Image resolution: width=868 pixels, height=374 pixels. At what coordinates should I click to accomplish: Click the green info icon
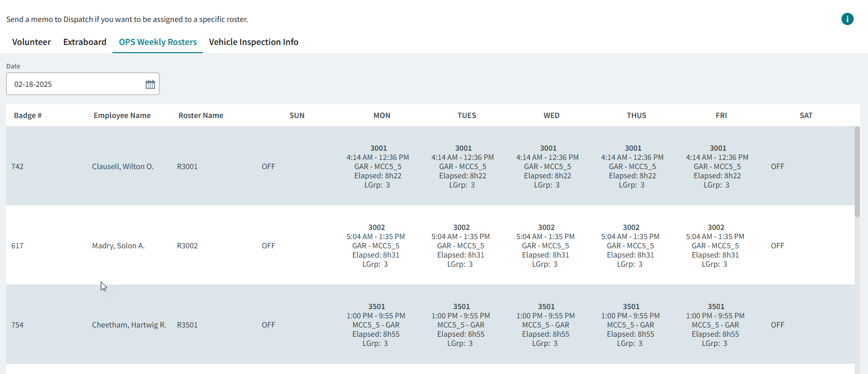pos(847,19)
